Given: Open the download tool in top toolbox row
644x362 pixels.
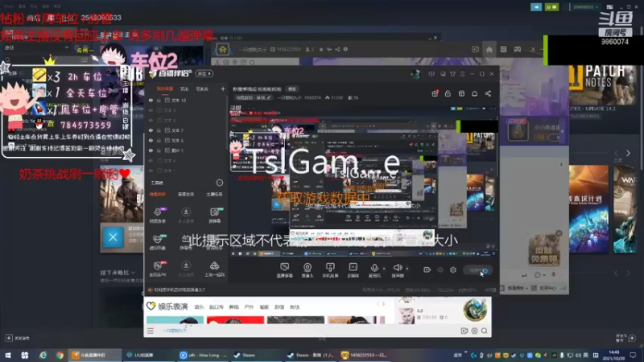Looking at the screenshot, I should click(186, 215).
